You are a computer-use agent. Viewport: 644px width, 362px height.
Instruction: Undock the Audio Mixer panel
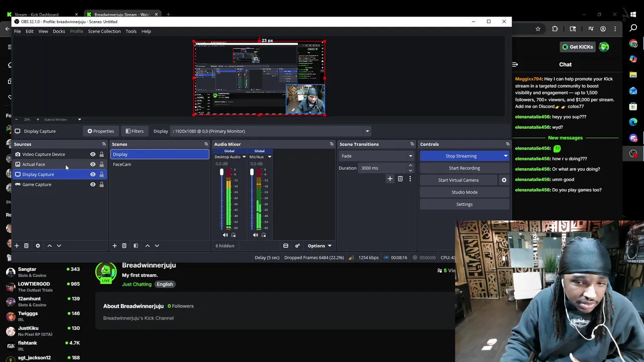(x=332, y=144)
